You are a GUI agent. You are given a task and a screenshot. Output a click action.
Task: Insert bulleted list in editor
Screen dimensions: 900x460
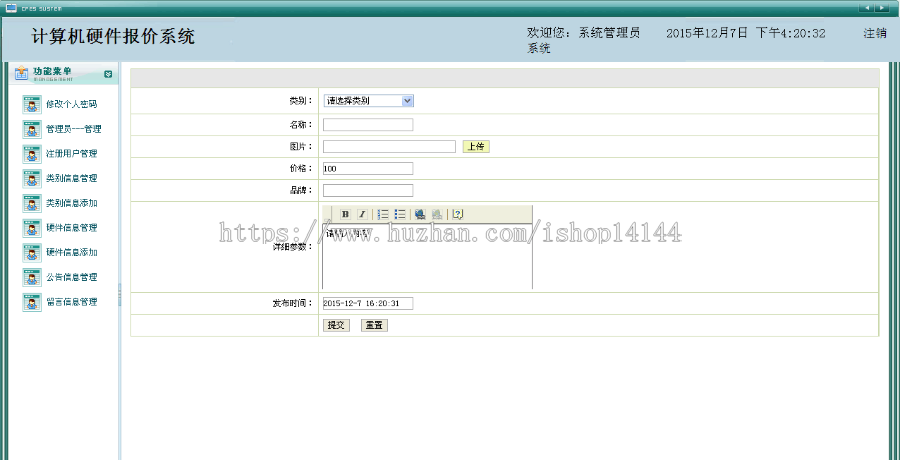point(400,214)
